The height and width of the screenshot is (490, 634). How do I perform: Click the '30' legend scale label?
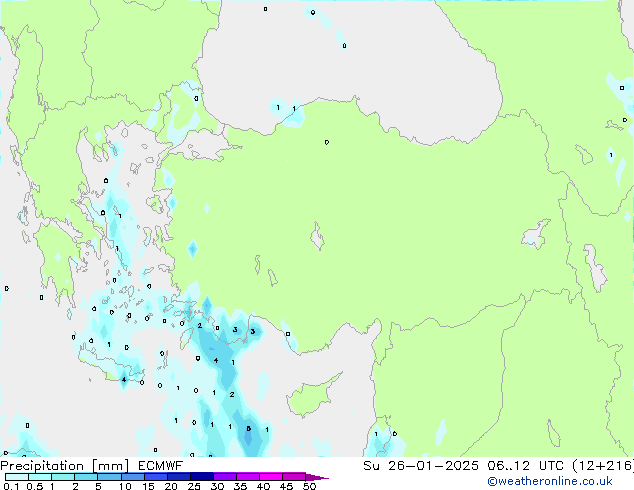coord(217,486)
